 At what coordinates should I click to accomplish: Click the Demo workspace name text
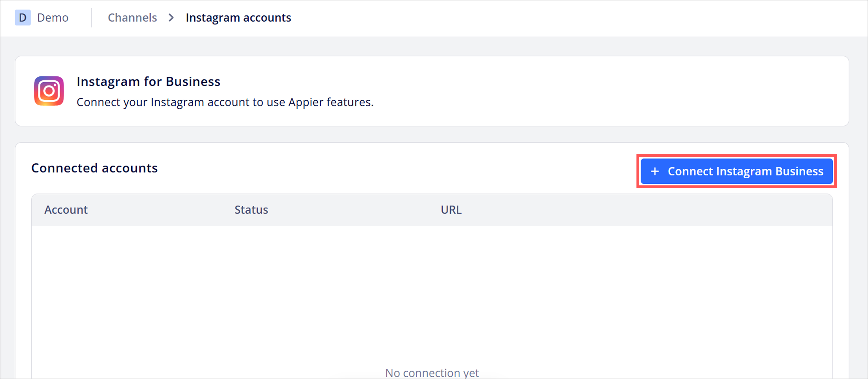[x=53, y=18]
